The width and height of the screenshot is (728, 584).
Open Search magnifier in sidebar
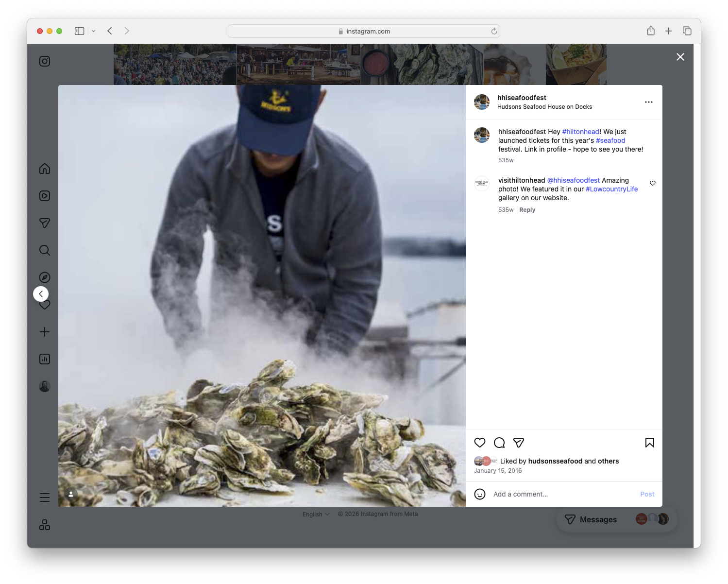[45, 250]
